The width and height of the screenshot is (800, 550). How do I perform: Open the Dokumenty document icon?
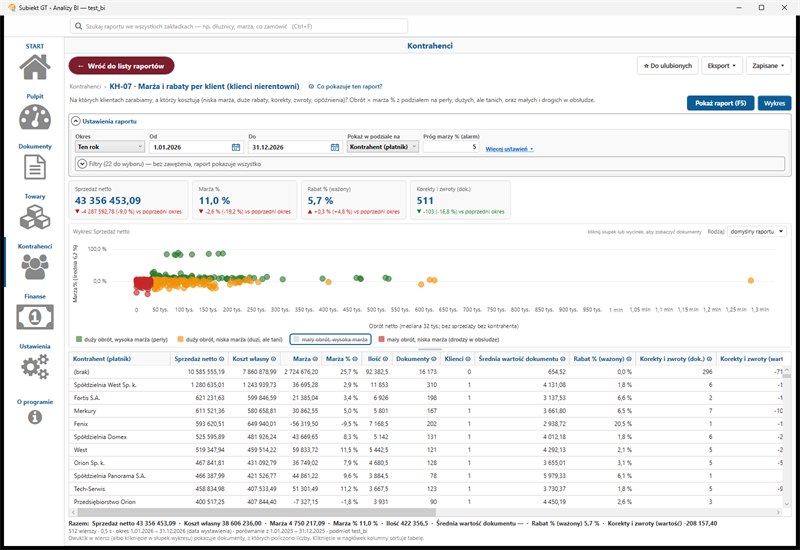pyautogui.click(x=35, y=167)
